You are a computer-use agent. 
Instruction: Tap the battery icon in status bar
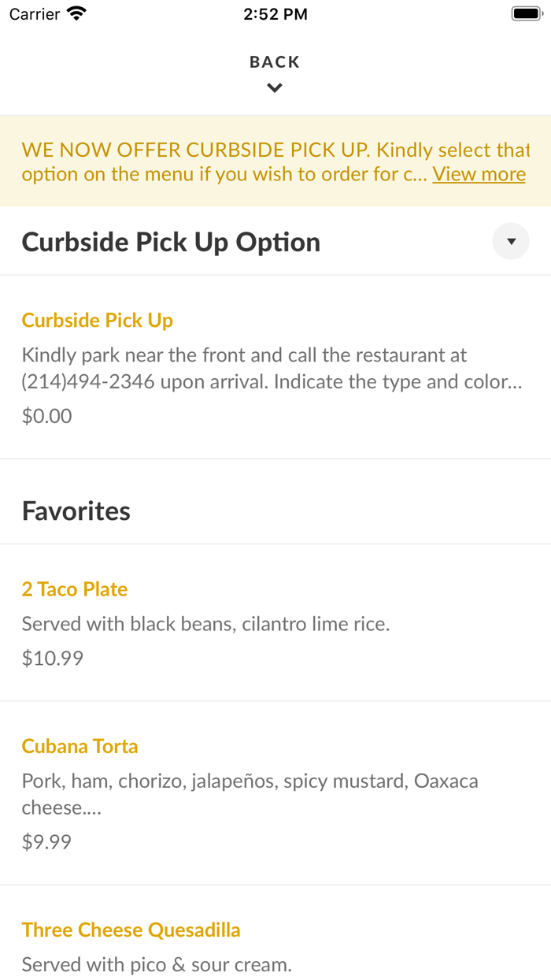pos(525,14)
